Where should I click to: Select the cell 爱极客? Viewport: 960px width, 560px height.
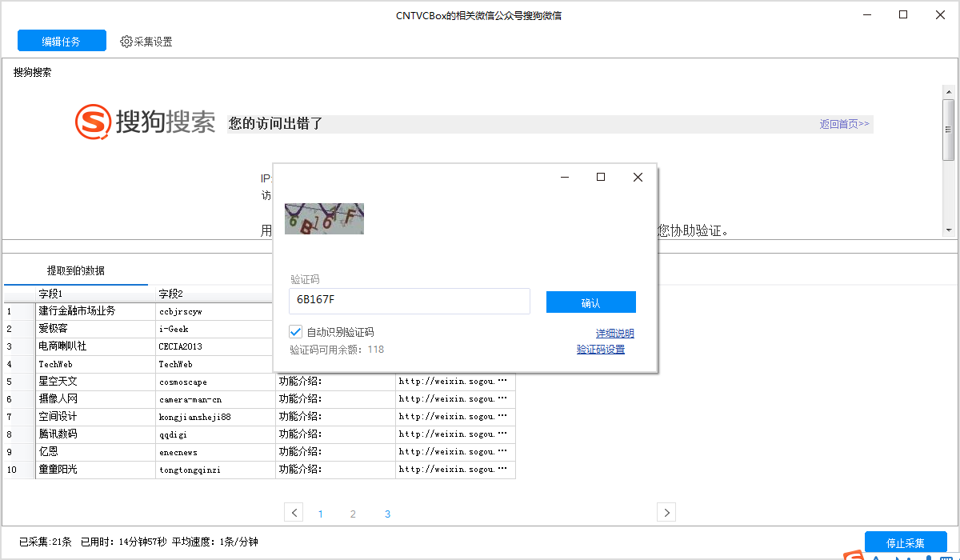tap(95, 328)
